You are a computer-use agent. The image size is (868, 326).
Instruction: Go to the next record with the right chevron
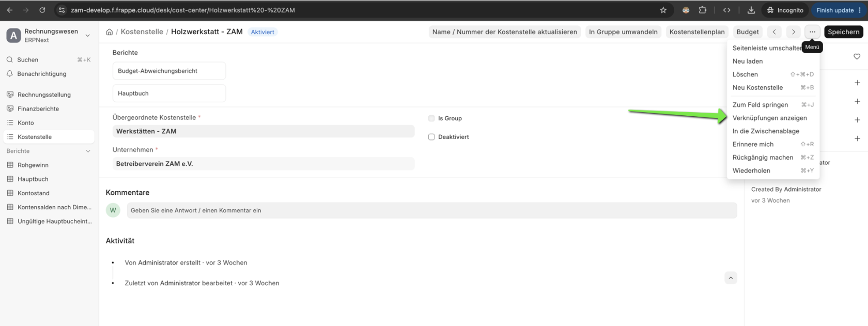(794, 32)
